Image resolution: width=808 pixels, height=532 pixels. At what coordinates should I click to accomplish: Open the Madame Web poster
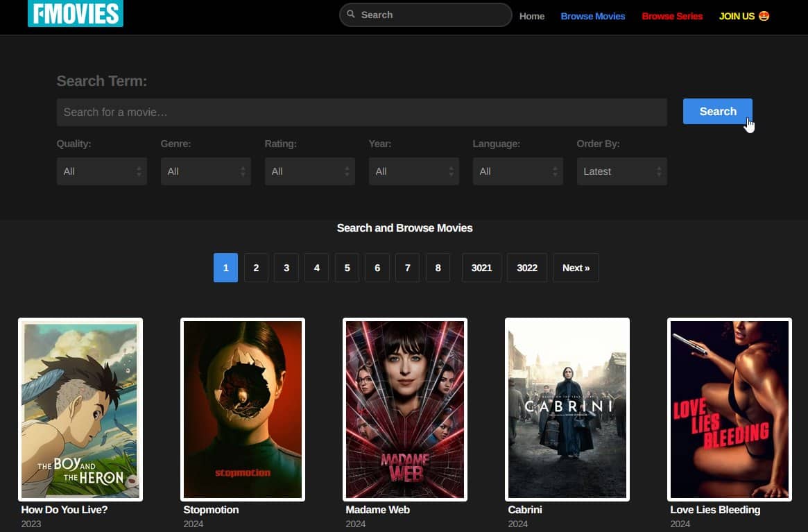[405, 409]
